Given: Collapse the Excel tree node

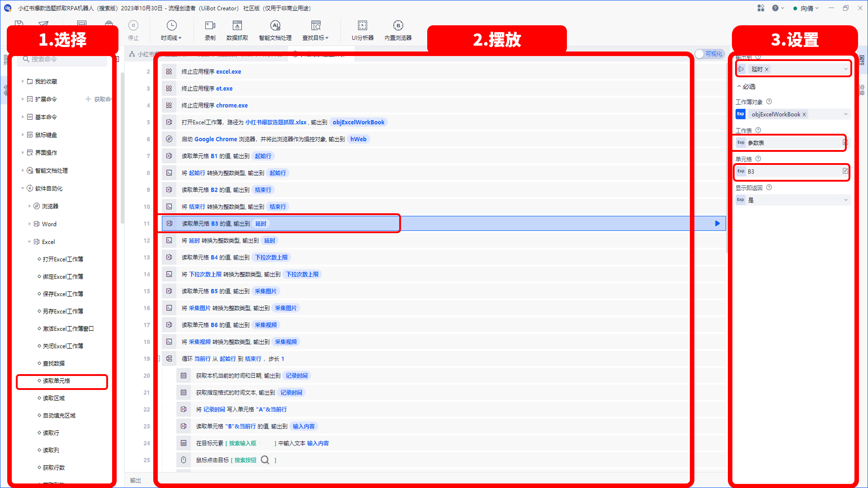Looking at the screenshot, I should click(29, 242).
